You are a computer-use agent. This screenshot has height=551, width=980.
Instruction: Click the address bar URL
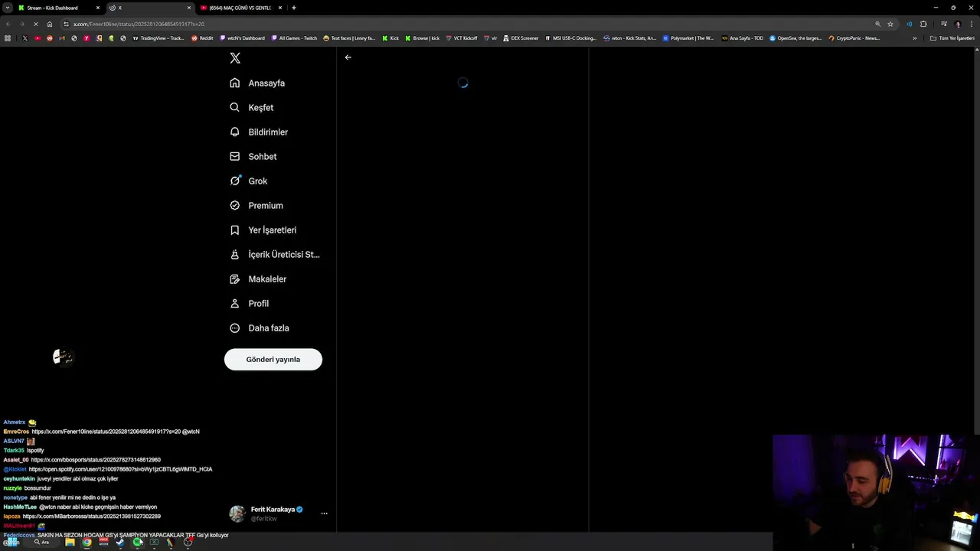click(x=139, y=24)
